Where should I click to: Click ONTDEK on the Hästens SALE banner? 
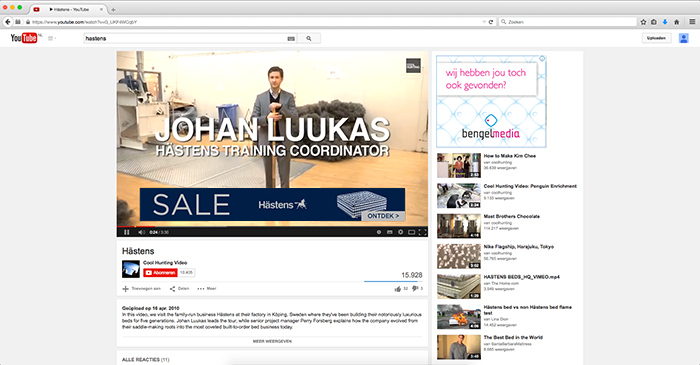[383, 216]
